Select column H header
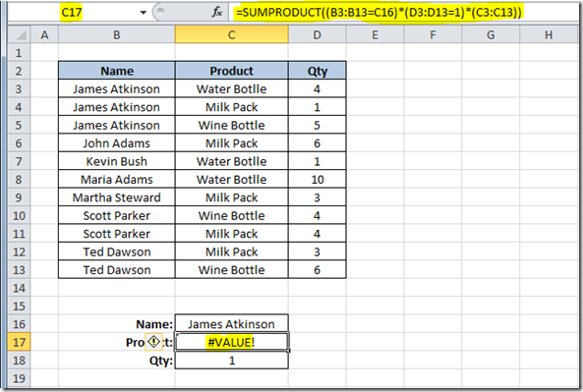583x392 pixels. coord(549,35)
